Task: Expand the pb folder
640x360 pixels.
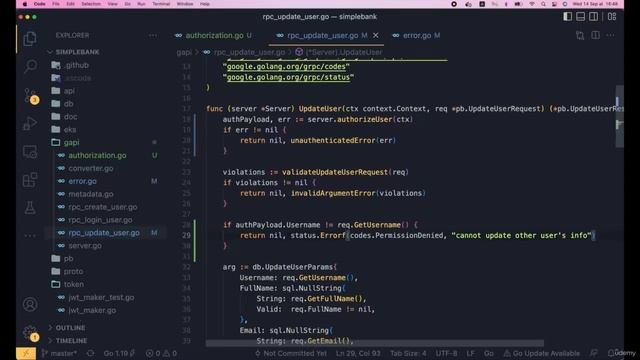Action: 62,258
